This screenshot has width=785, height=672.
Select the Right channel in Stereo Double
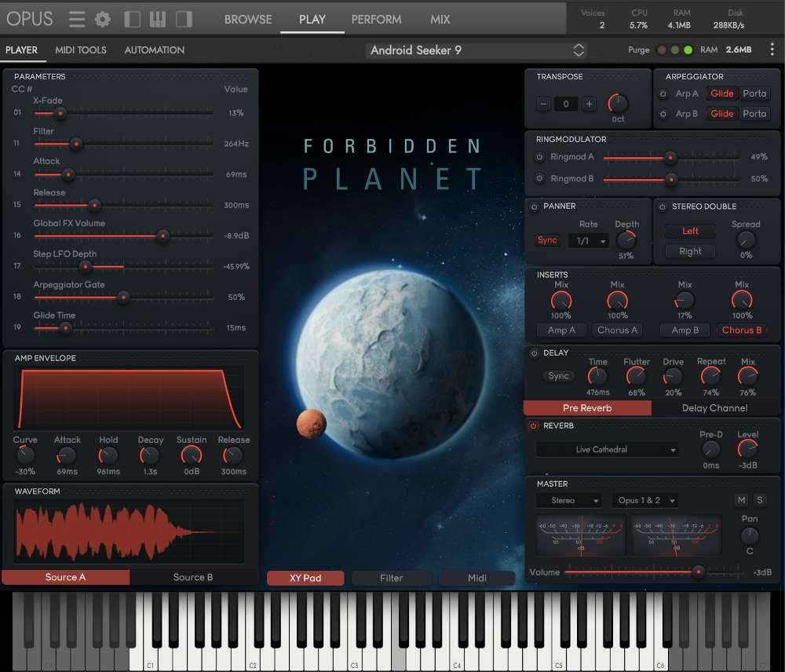pos(690,250)
